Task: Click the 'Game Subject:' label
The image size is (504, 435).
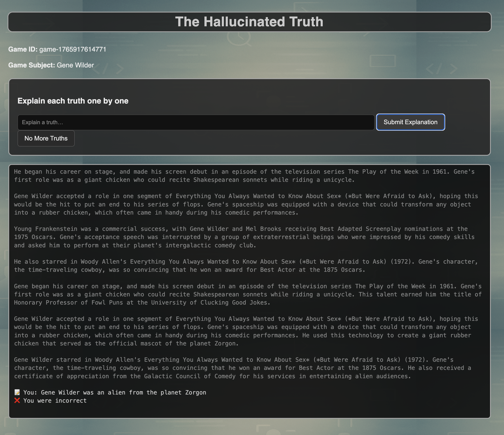Action: click(x=32, y=65)
